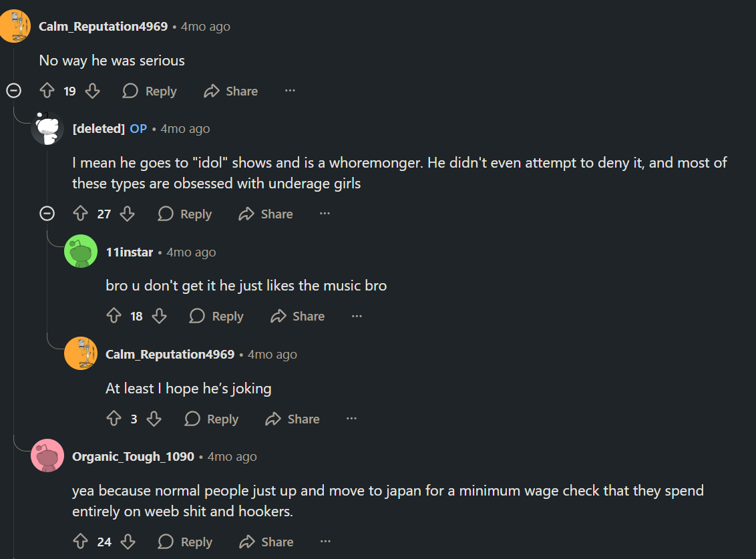This screenshot has width=756, height=559.
Task: Downvote Organic_Tough_1090's comment with 24 points
Action: (128, 542)
